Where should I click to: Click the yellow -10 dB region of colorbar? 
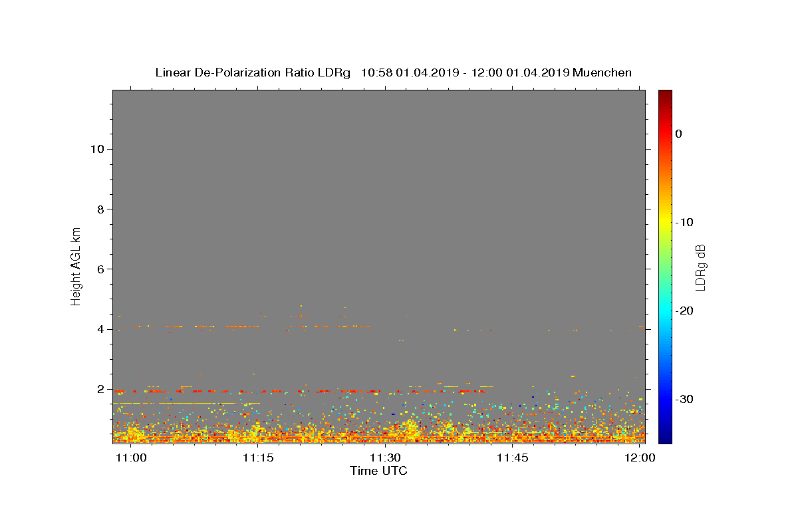click(665, 222)
